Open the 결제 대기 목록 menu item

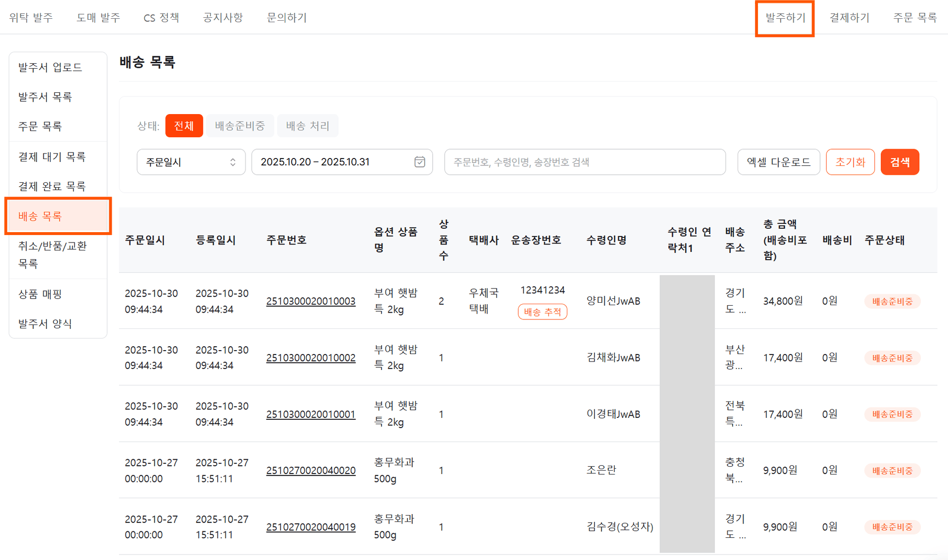coord(52,157)
